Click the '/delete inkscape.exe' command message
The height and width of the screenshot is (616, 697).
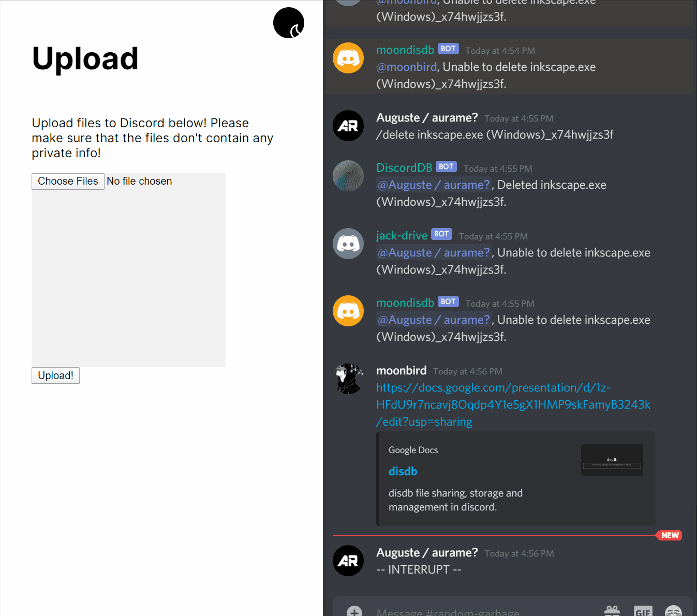495,135
